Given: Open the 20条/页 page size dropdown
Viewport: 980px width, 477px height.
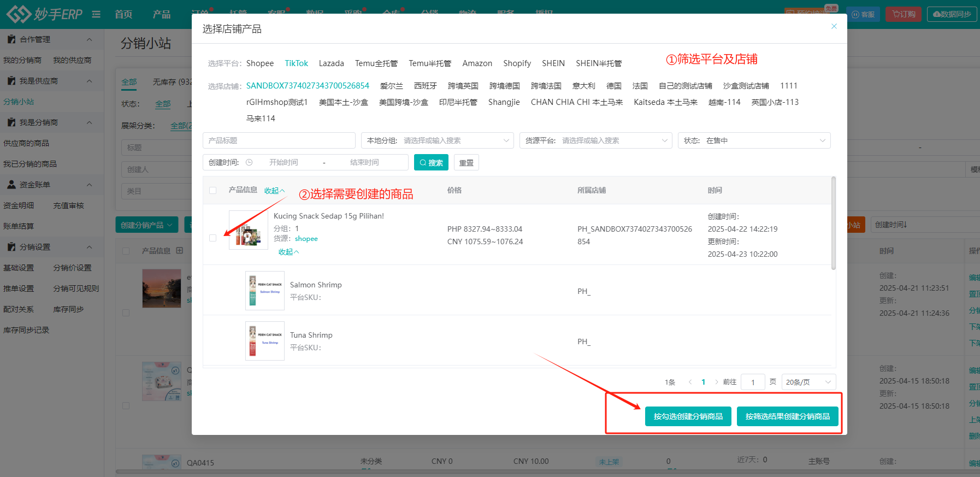Looking at the screenshot, I should click(x=808, y=382).
